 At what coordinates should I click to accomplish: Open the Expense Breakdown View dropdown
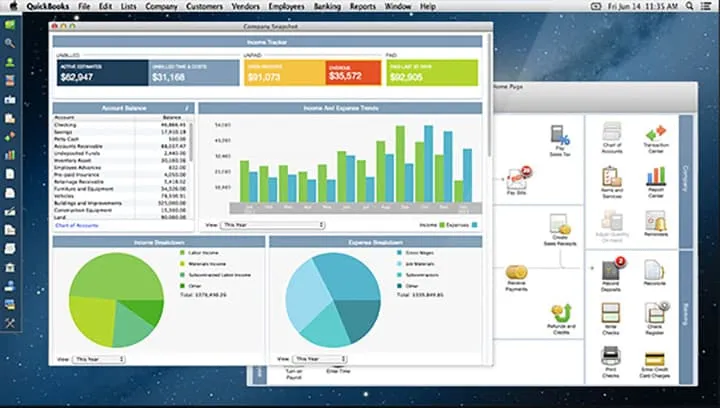(x=318, y=358)
